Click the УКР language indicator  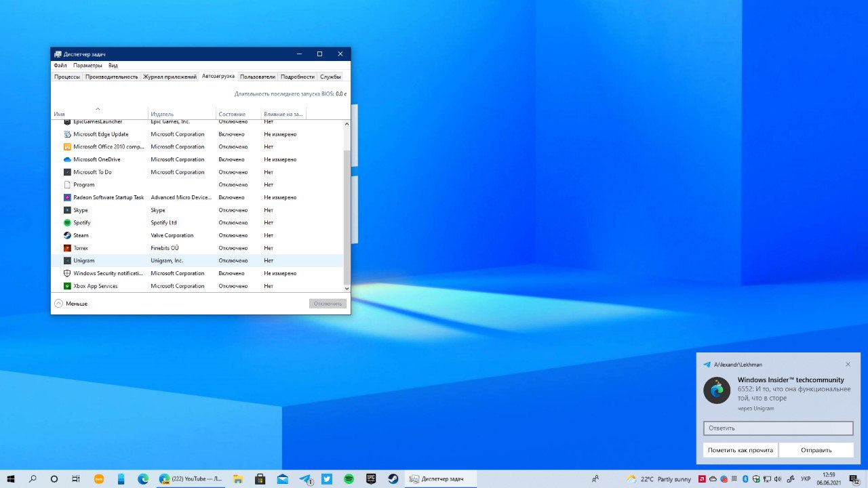(806, 479)
